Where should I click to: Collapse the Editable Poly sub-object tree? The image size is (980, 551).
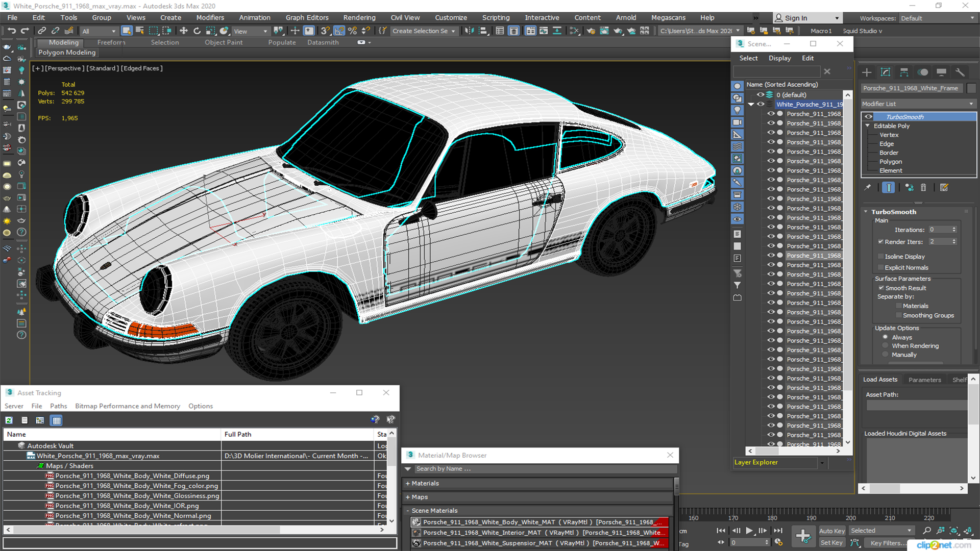pos(867,126)
